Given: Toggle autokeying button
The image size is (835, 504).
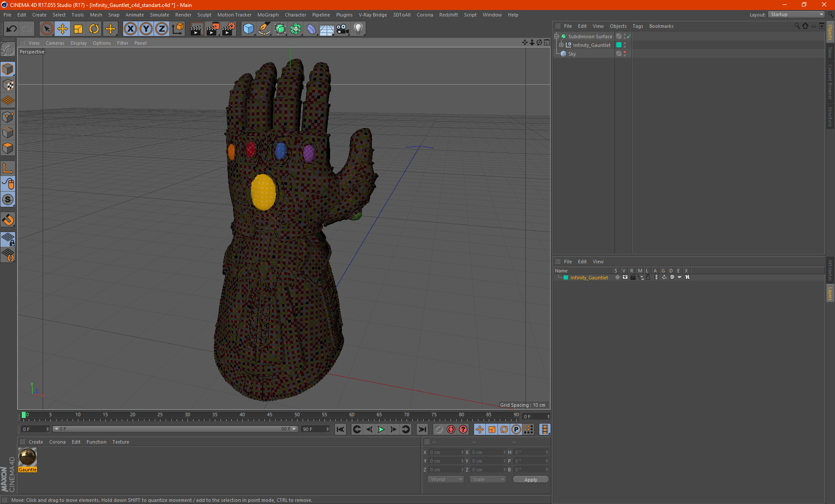Looking at the screenshot, I should pos(451,429).
